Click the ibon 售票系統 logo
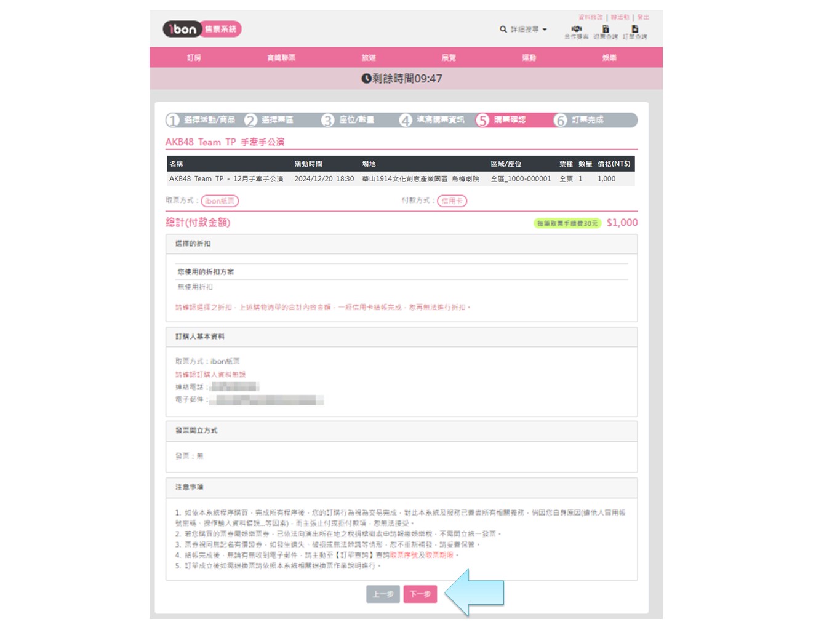The image size is (840, 630). tap(202, 29)
